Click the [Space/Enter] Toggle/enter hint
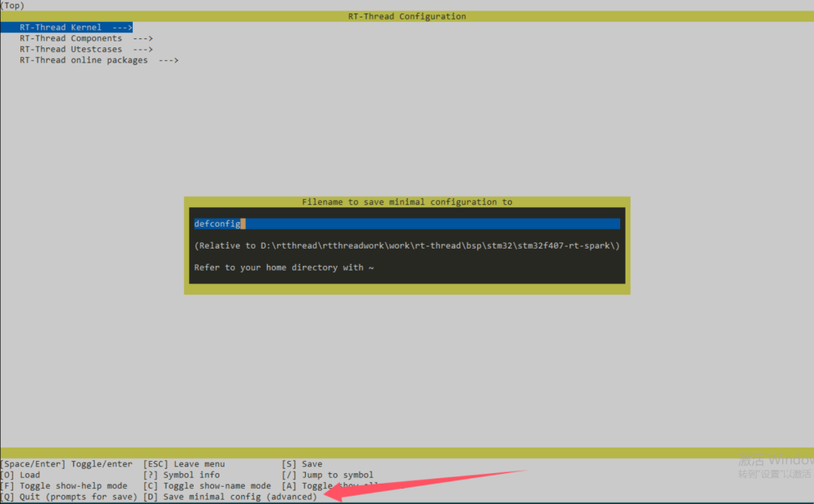 66,464
